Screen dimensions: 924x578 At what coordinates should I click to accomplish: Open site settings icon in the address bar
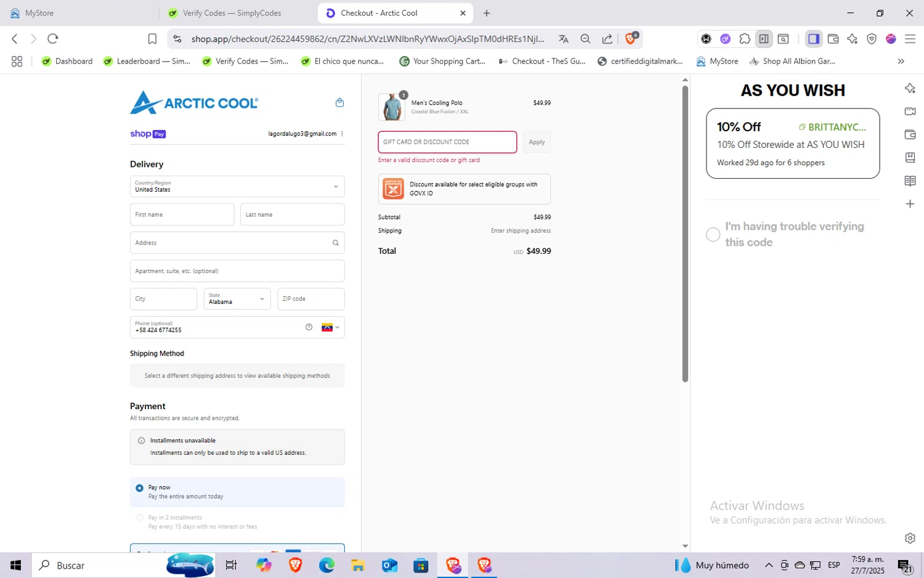pos(177,39)
